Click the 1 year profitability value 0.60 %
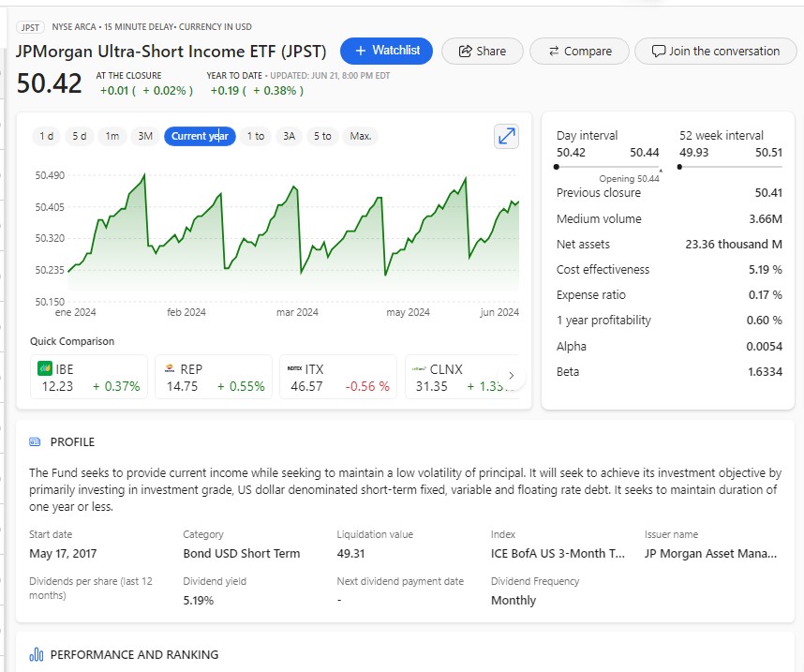This screenshot has width=804, height=672. (764, 321)
